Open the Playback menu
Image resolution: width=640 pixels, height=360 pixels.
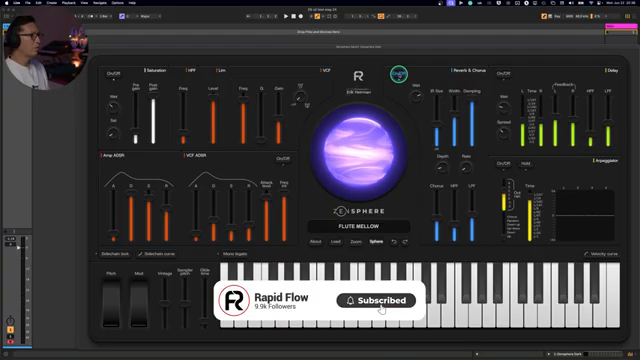(x=69, y=3)
